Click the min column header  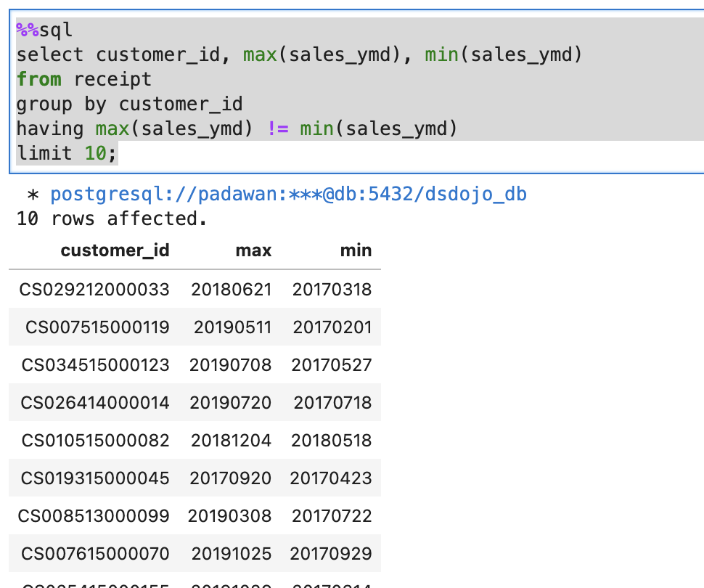pos(356,250)
